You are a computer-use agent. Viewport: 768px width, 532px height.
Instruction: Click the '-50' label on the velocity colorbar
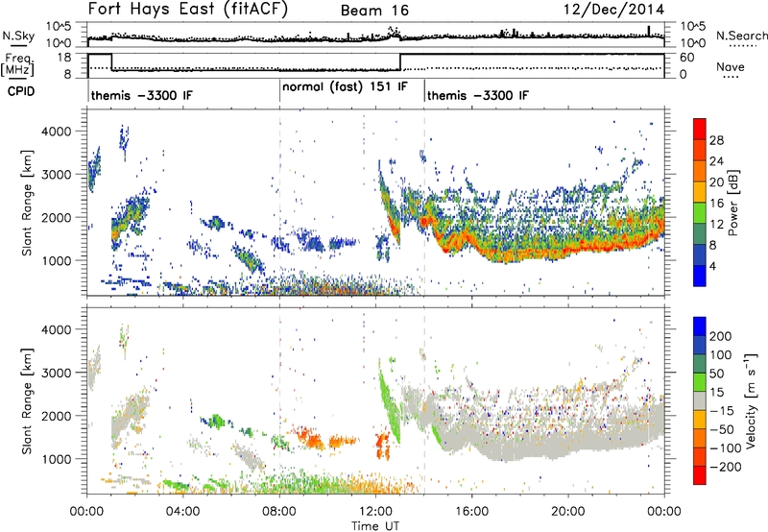722,429
